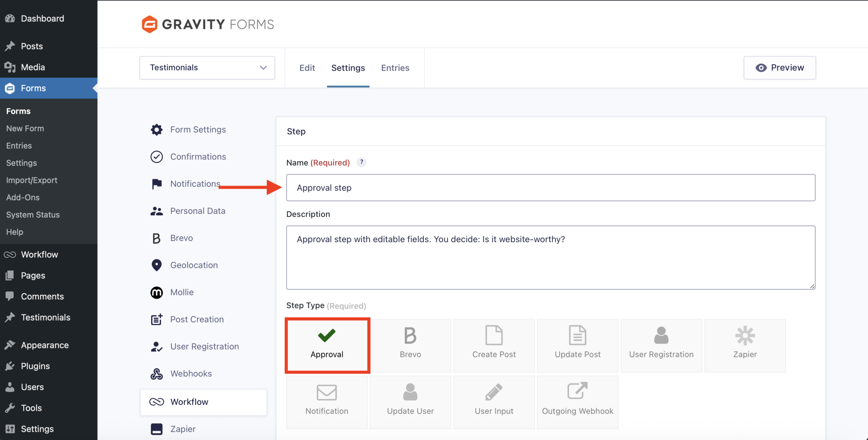Choose the Outgoing Webhook step type

tap(577, 402)
